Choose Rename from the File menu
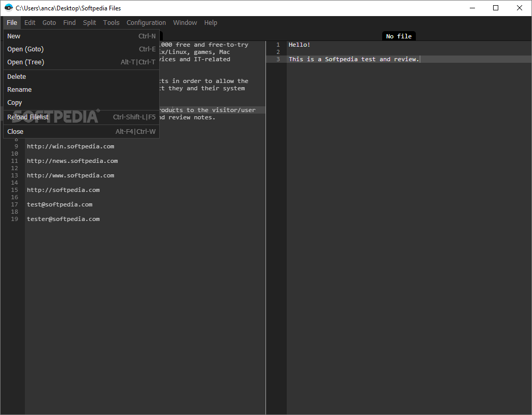This screenshot has width=532, height=415. click(81, 90)
